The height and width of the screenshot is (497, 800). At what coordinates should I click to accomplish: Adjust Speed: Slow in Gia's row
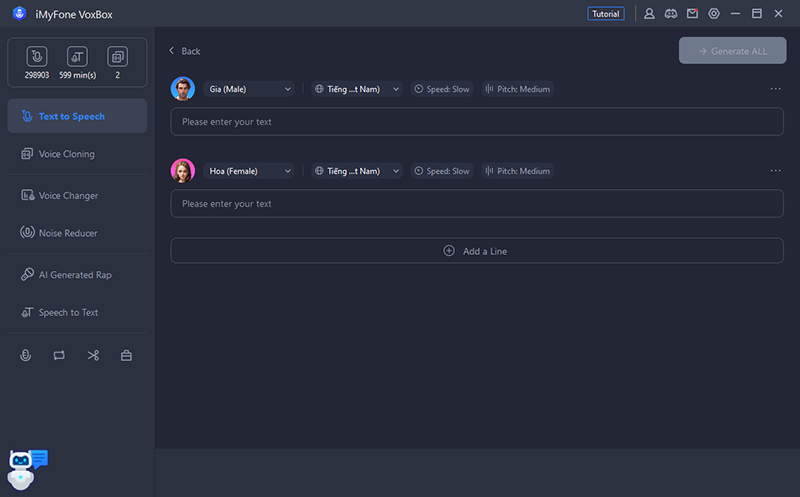[442, 89]
